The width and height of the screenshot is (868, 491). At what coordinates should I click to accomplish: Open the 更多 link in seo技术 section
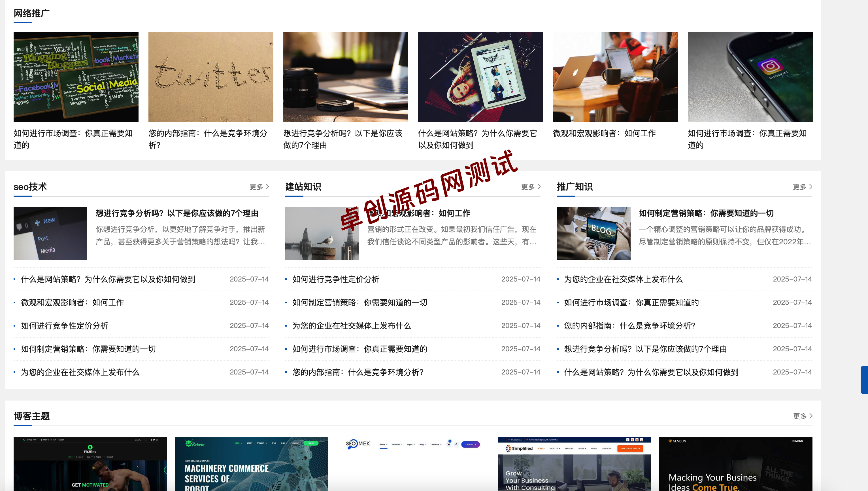[x=259, y=187]
